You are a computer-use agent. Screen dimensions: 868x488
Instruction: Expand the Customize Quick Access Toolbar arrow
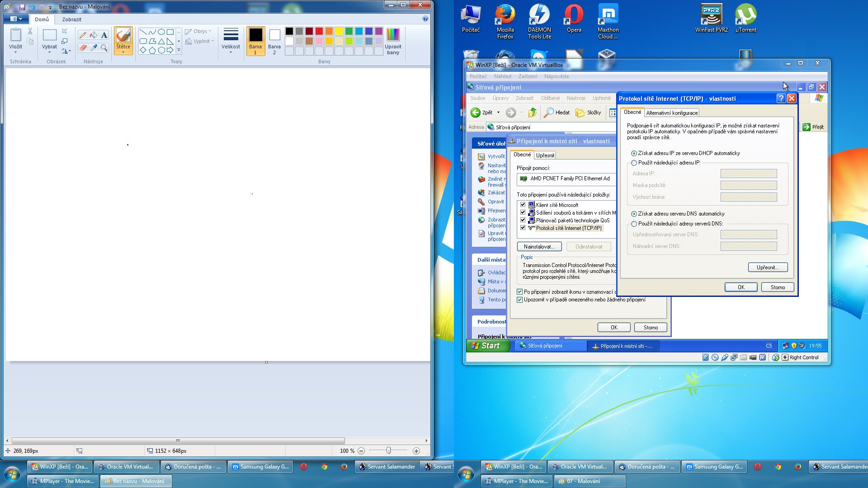50,7
